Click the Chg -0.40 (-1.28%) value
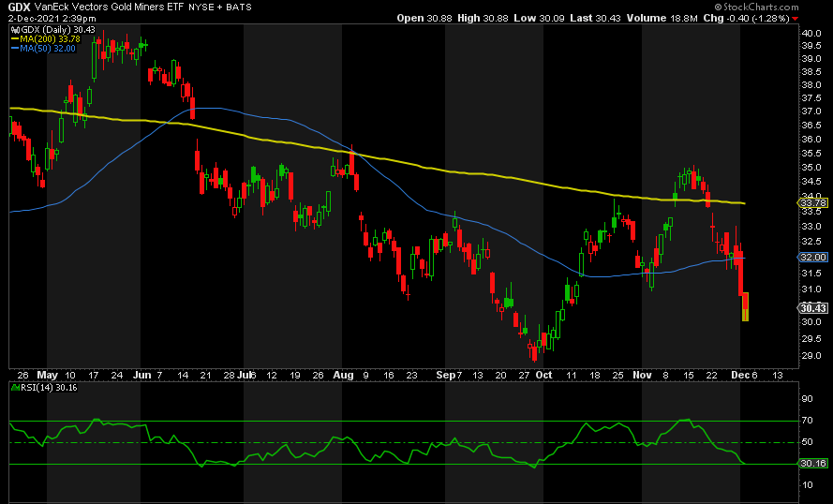833x504 pixels. [x=747, y=18]
